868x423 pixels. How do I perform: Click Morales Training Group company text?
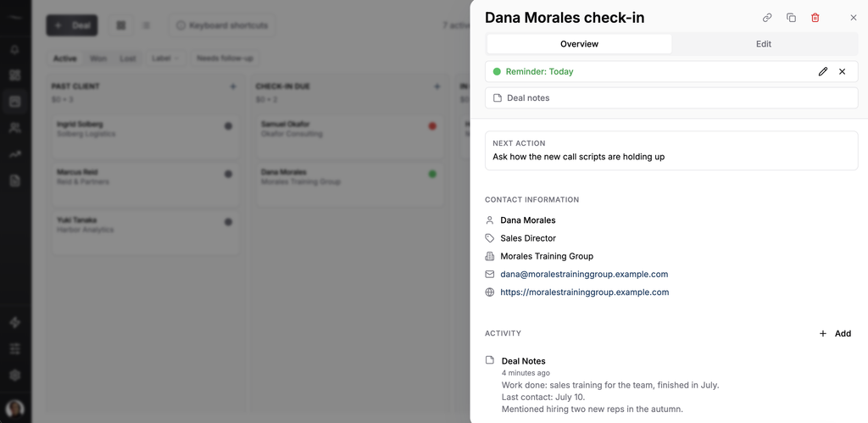coord(547,256)
